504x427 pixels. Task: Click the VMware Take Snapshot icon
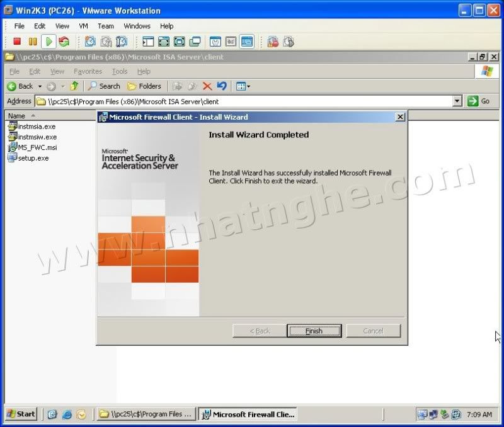click(x=90, y=42)
